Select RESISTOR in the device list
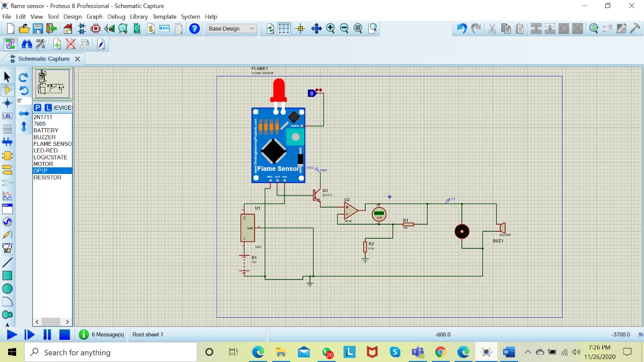Screen dimensions: 644x362 (x=52, y=177)
